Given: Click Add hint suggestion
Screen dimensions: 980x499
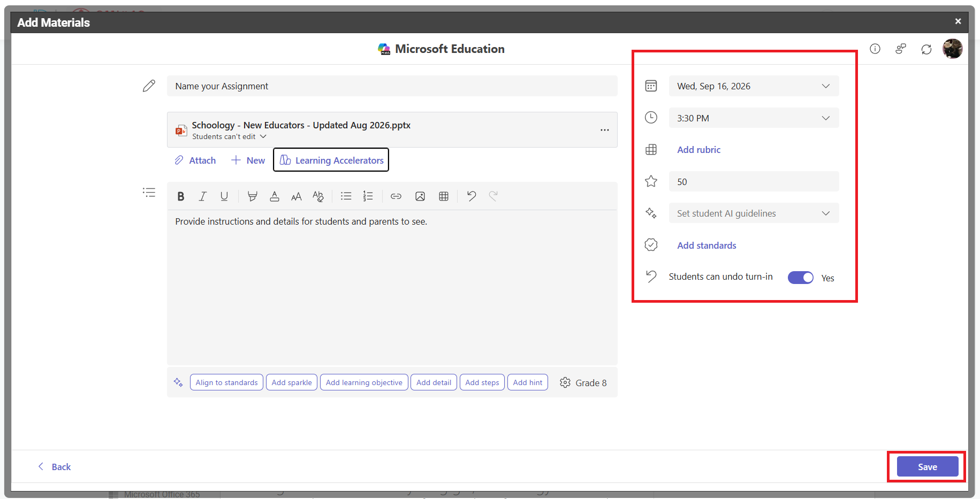Looking at the screenshot, I should (x=528, y=382).
